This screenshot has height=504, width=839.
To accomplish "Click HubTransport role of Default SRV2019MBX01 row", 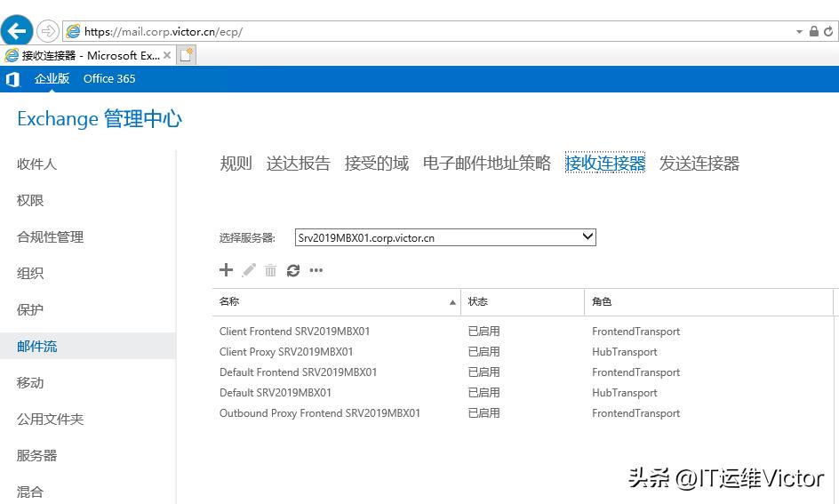I will [625, 392].
